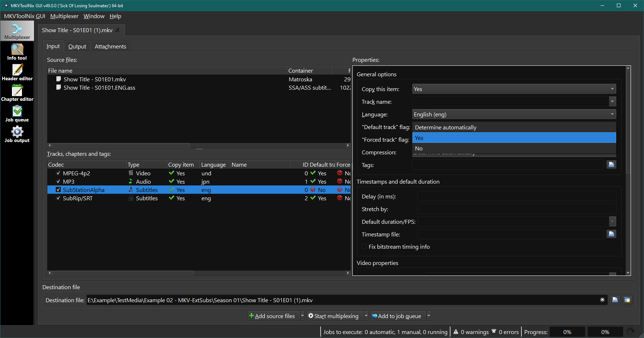Open the Default duration/FPS dropdown

point(612,221)
